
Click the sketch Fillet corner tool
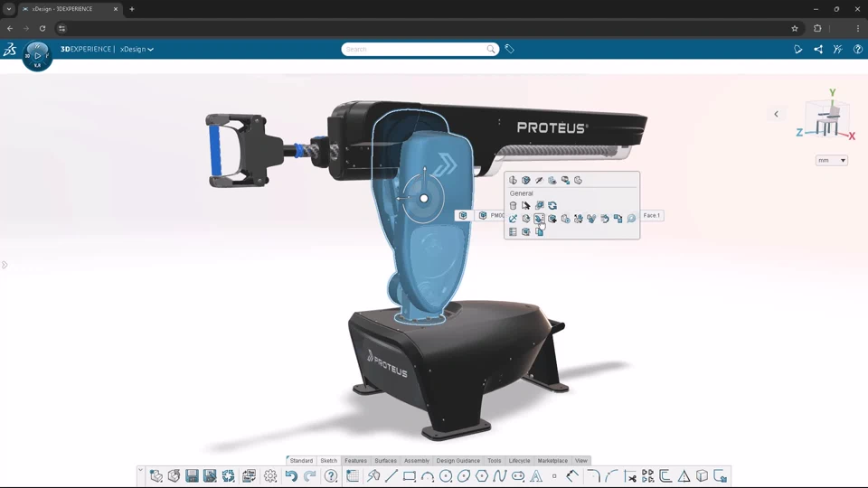point(593,476)
